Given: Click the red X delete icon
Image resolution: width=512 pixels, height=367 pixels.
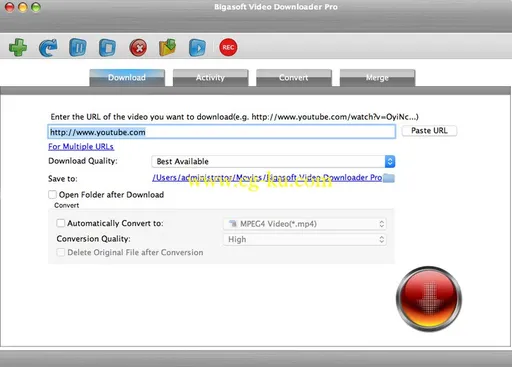Looking at the screenshot, I should coord(138,48).
